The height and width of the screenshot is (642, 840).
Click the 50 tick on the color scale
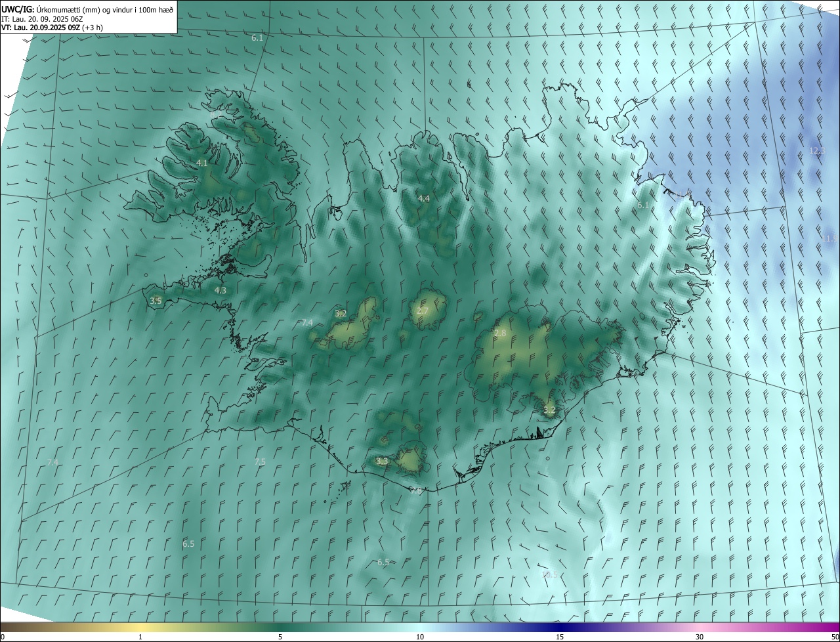click(835, 637)
